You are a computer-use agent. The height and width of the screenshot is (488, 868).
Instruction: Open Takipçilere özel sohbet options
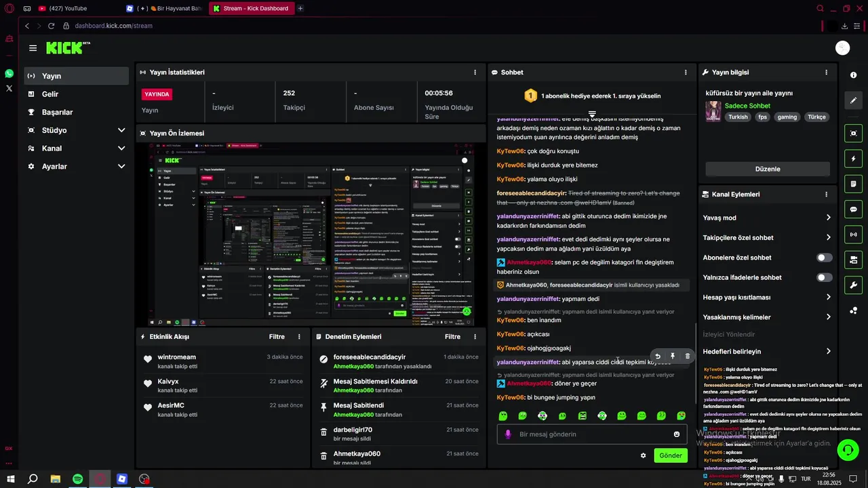pyautogui.click(x=828, y=237)
